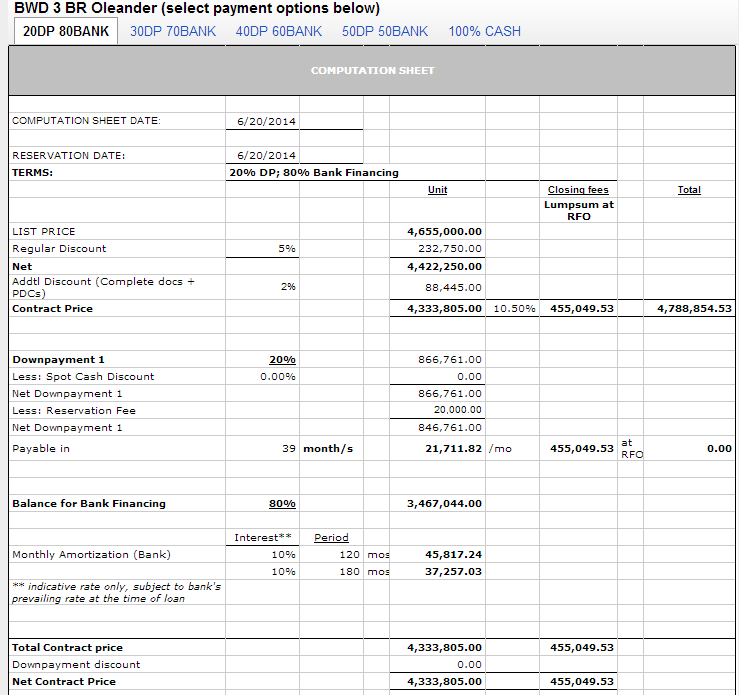Image resolution: width=739 pixels, height=695 pixels.
Task: Click the Less: Spot Cash Discount label
Action: click(x=83, y=377)
